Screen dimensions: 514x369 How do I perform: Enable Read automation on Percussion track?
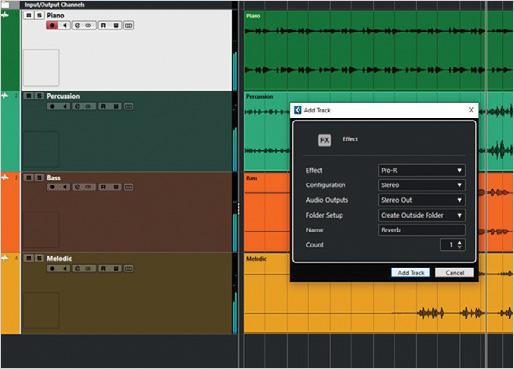(103, 106)
